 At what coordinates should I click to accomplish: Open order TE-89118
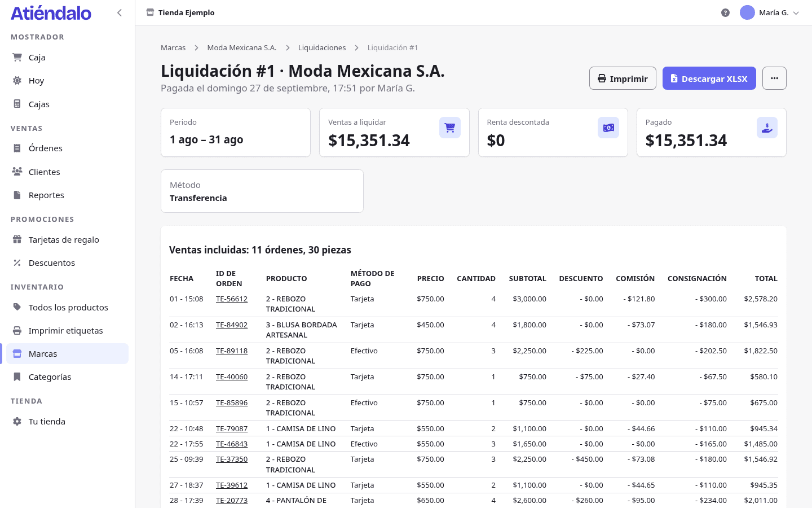pos(232,351)
